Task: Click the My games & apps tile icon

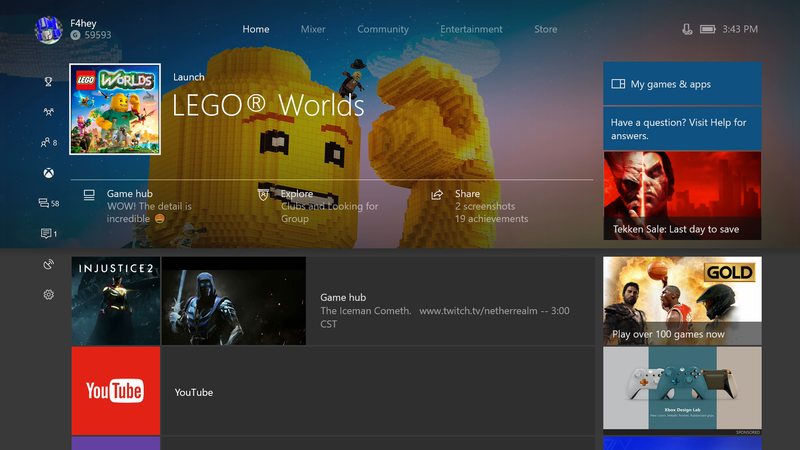Action: (x=618, y=84)
